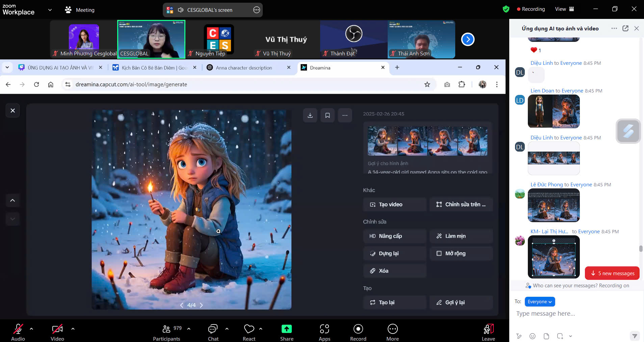Toggle the Chat panel
This screenshot has width=644, height=342.
point(213,332)
